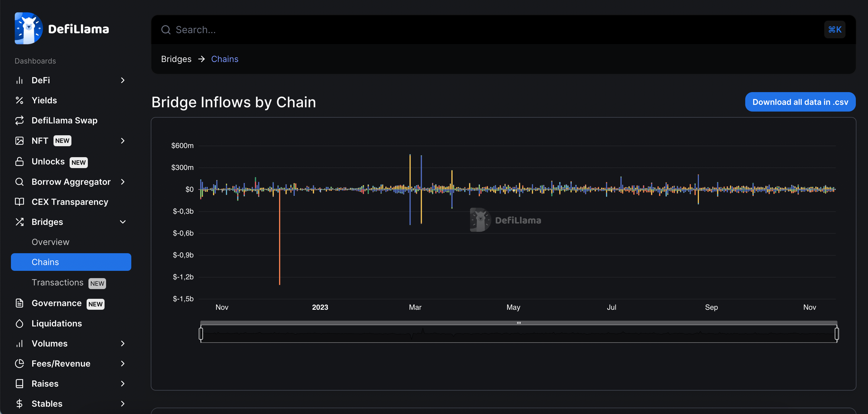Click the Stables dollar sign icon

click(19, 404)
